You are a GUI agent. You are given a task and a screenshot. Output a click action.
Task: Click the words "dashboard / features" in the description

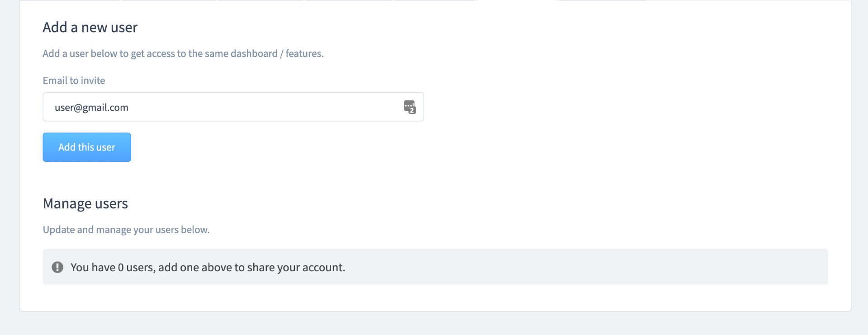click(x=277, y=54)
